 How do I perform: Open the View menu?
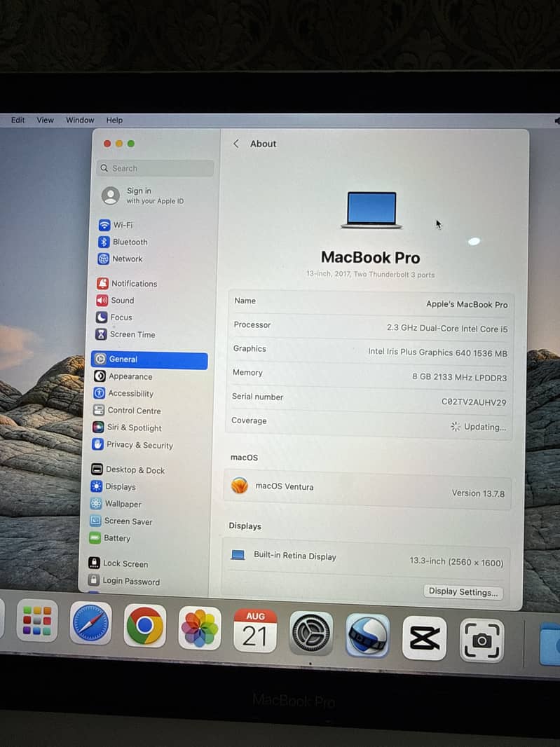pyautogui.click(x=46, y=120)
